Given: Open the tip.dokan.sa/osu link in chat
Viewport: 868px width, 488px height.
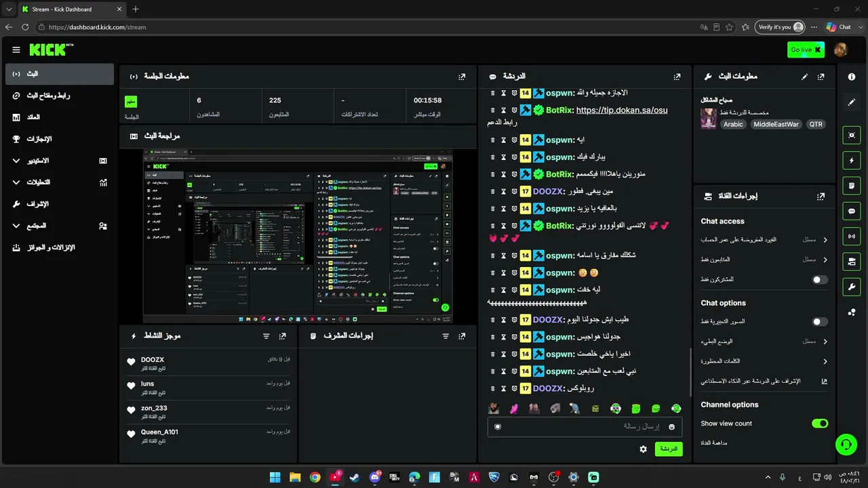Looking at the screenshot, I should tap(622, 110).
